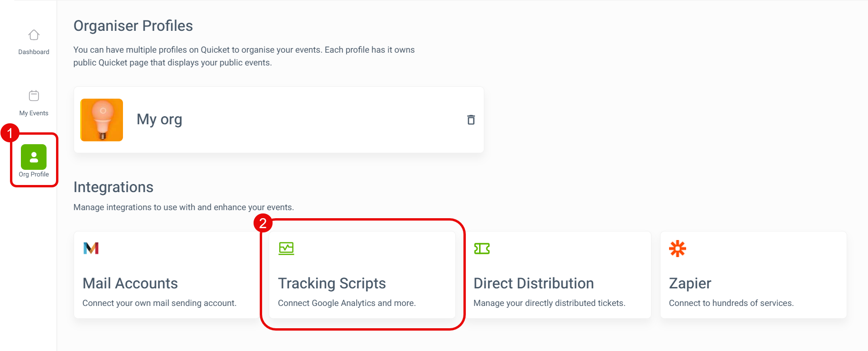Open the Dashboard home icon
868x351 pixels.
pos(34,35)
